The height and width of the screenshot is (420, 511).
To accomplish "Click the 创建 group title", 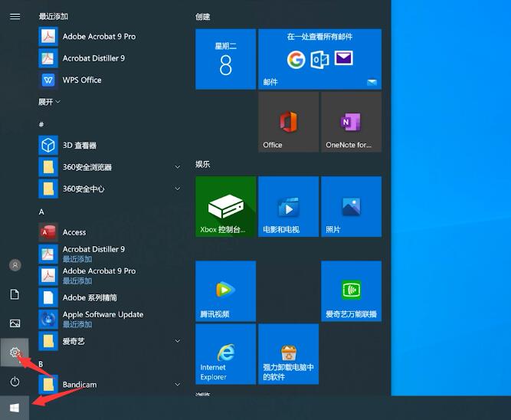I will (x=203, y=17).
